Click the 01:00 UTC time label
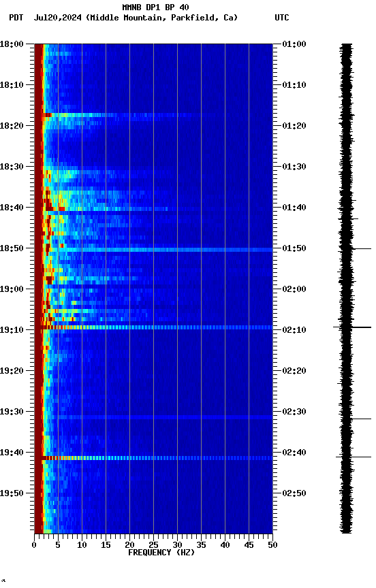Viewport: 376px width, 588px height. pyautogui.click(x=294, y=44)
